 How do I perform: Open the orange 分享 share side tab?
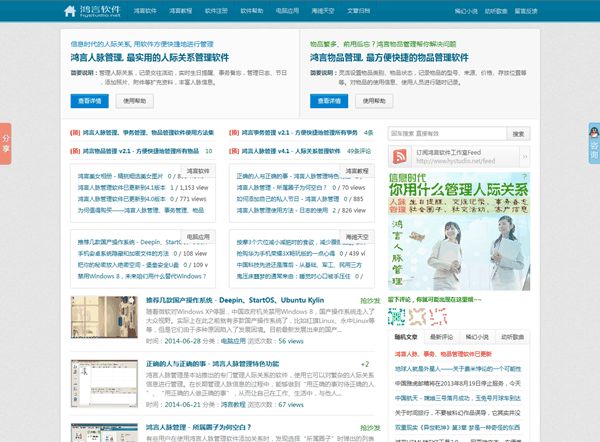5,144
